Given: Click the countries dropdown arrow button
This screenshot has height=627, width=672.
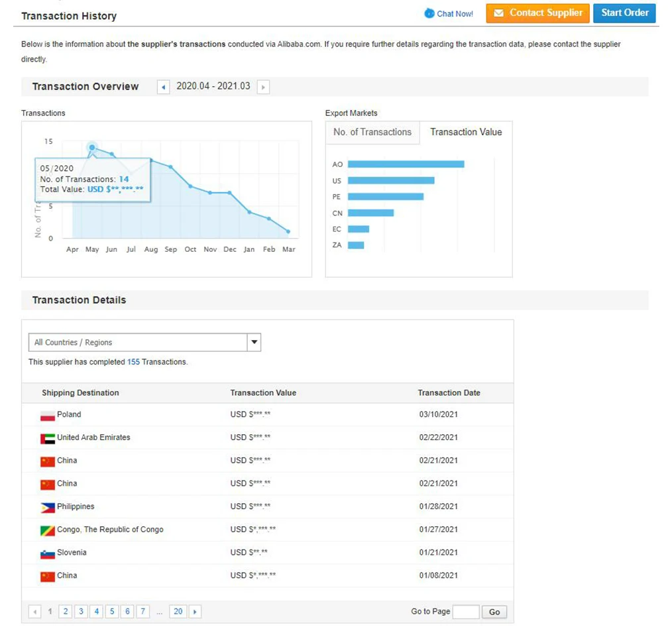Looking at the screenshot, I should [254, 343].
